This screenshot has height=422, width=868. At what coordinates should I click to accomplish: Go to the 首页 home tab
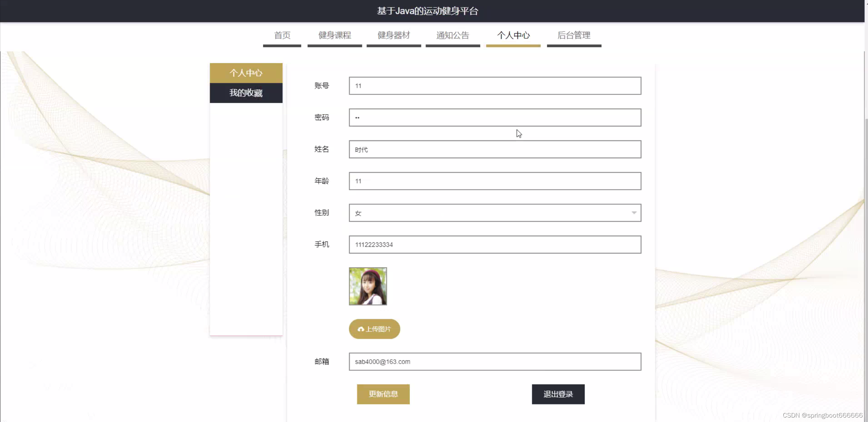click(282, 35)
